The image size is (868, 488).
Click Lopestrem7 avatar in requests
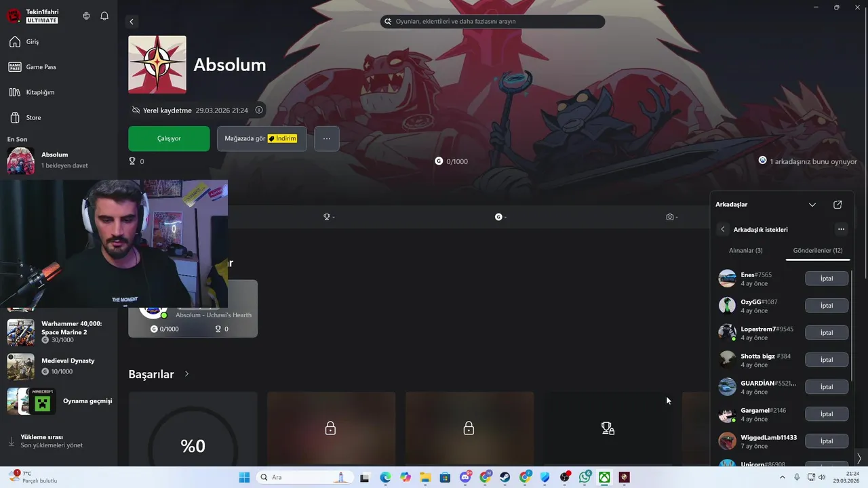tap(727, 333)
